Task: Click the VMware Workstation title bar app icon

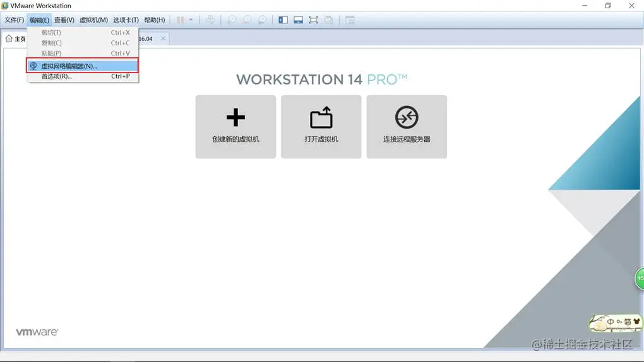Action: coord(5,6)
